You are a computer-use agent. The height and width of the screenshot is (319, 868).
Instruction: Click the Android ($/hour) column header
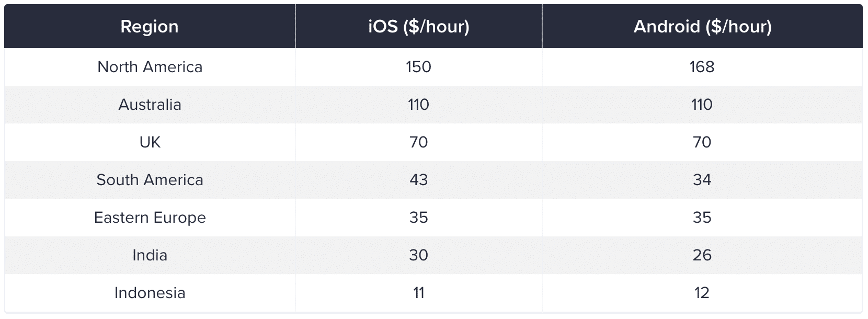click(702, 27)
